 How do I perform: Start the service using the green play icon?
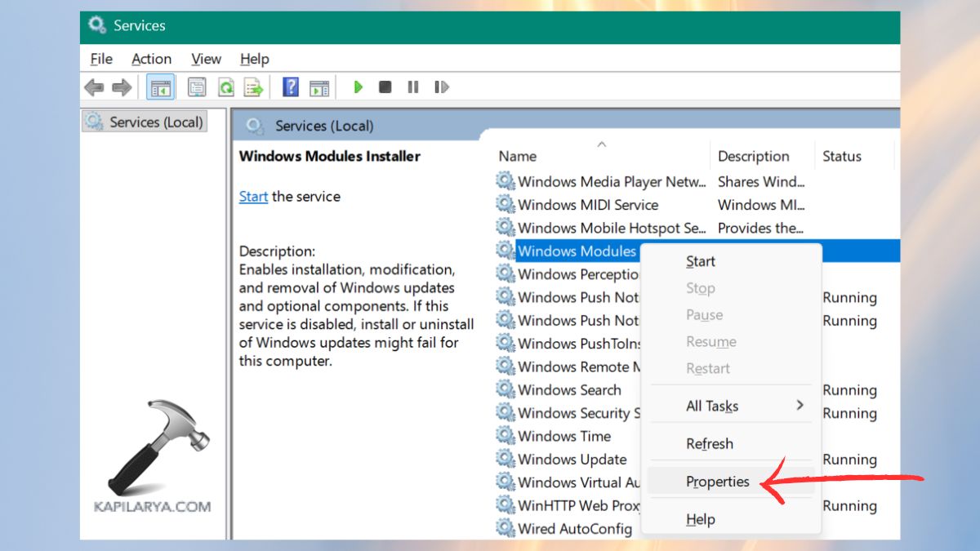tap(359, 87)
